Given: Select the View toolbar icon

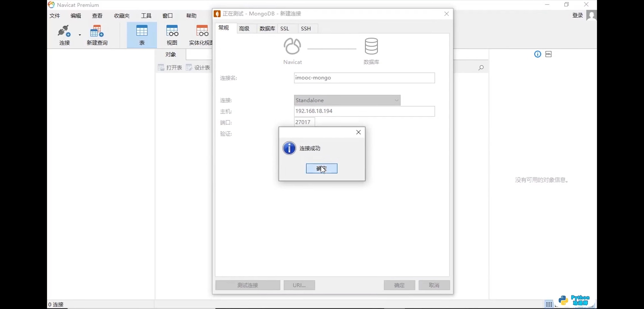Looking at the screenshot, I should (x=172, y=35).
